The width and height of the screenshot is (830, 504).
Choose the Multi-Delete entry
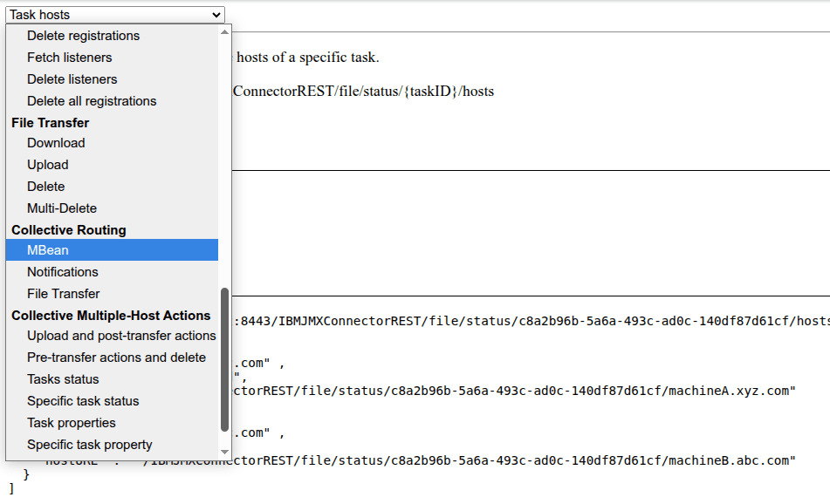(62, 208)
